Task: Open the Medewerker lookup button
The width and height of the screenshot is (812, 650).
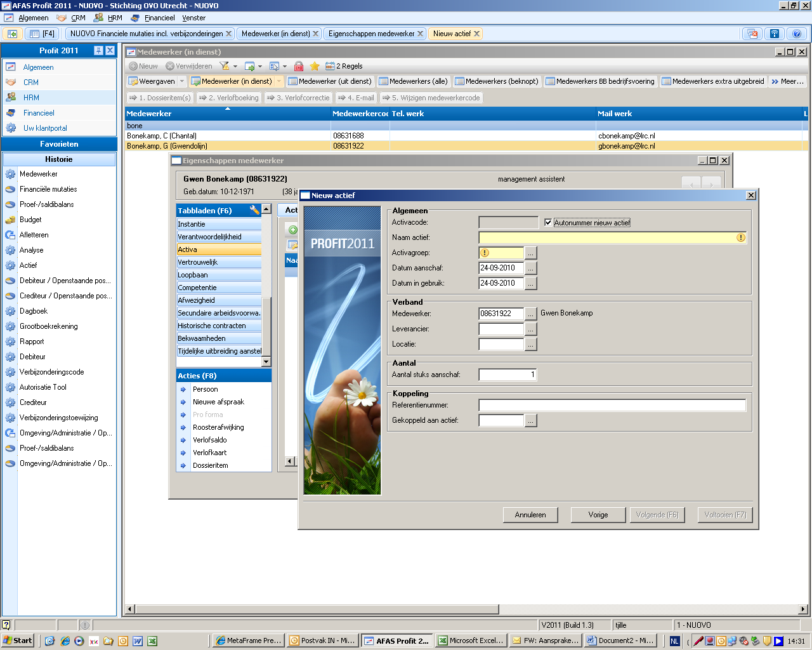Action: (x=531, y=314)
